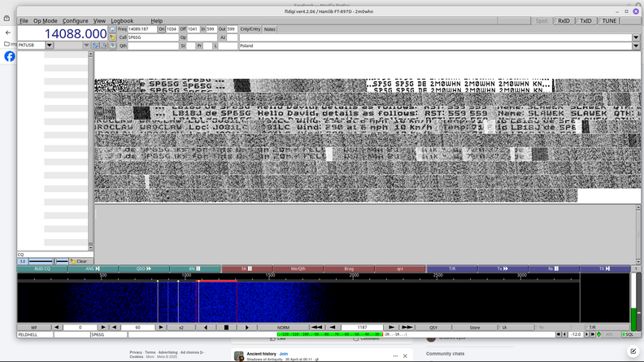Click the globe QRZ lookup icon beside Freq
Viewport: 644px width, 362px height.
coord(112,29)
